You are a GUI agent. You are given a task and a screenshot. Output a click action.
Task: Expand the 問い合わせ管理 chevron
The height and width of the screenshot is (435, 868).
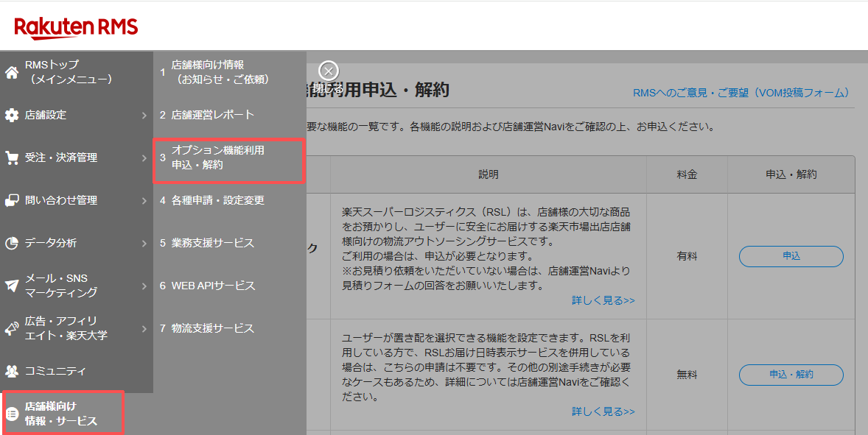144,201
